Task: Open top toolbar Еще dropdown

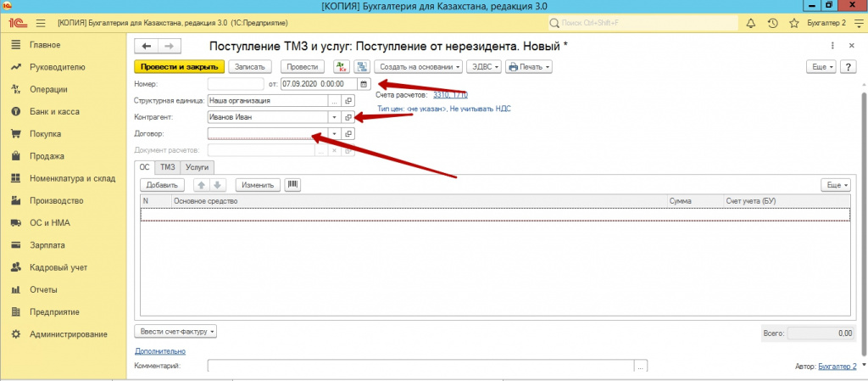Action: (x=822, y=67)
